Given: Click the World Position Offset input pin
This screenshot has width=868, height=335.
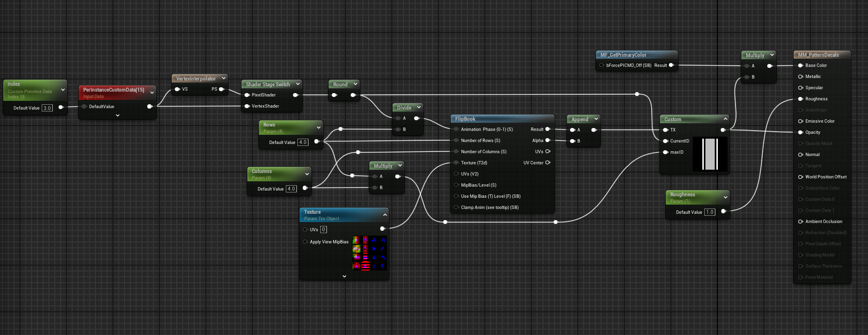Looking at the screenshot, I should pos(801,177).
